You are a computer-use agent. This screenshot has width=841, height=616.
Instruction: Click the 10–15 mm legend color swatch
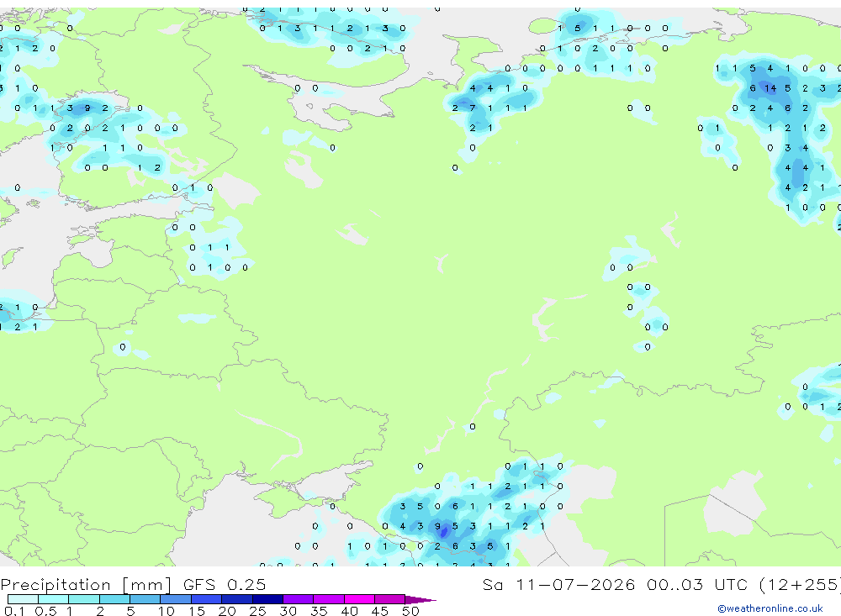click(x=176, y=599)
